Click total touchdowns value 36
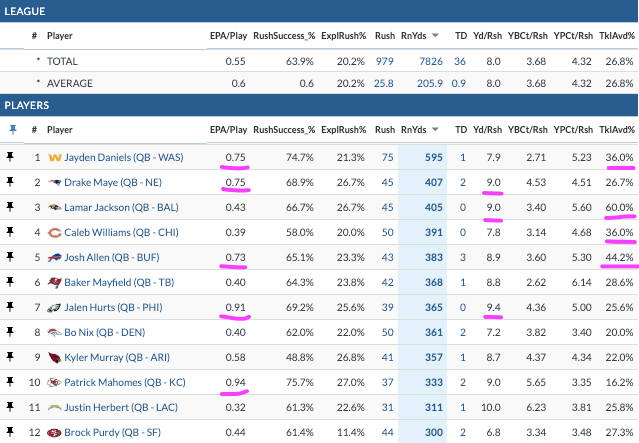The height and width of the screenshot is (443, 639). [x=460, y=61]
